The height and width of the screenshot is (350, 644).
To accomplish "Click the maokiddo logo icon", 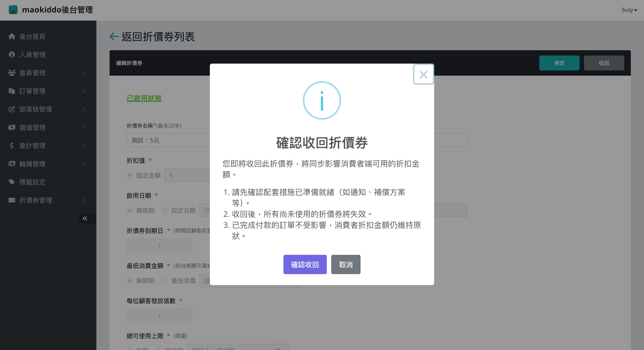I will tap(13, 10).
